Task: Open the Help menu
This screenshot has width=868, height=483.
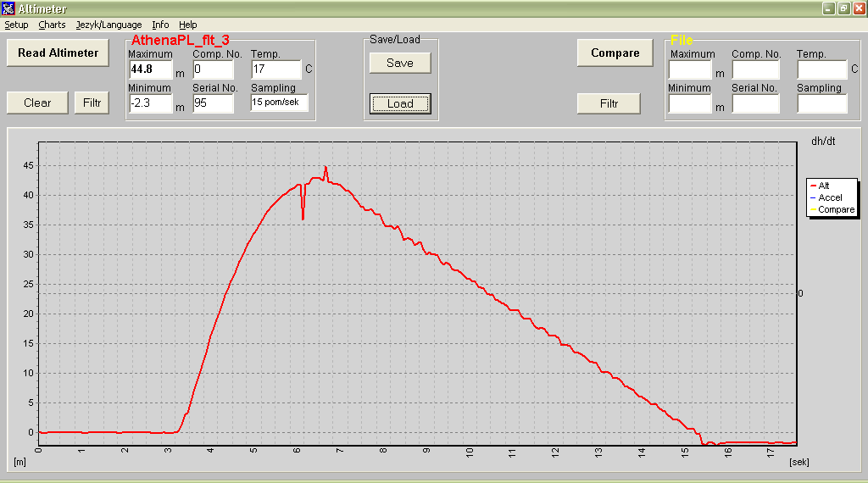Action: (187, 25)
